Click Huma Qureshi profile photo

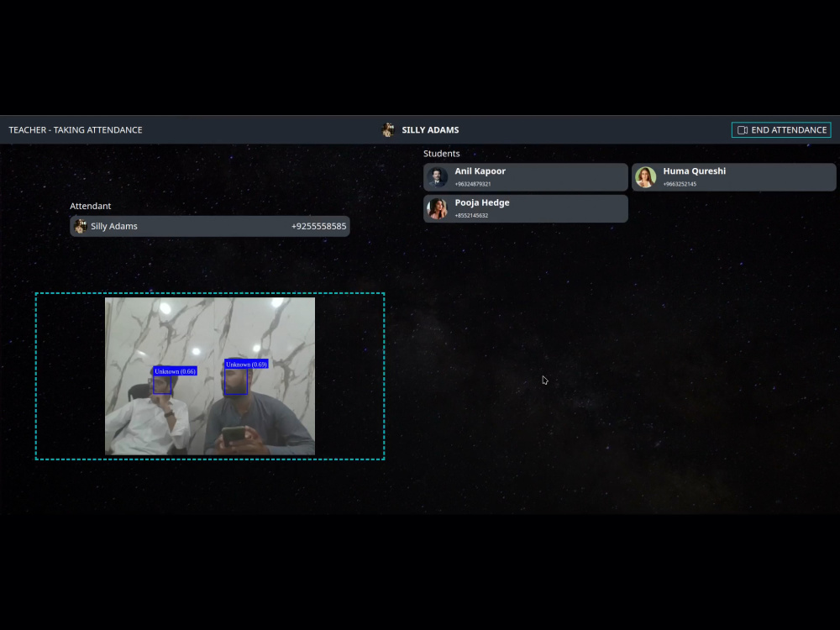click(x=645, y=177)
